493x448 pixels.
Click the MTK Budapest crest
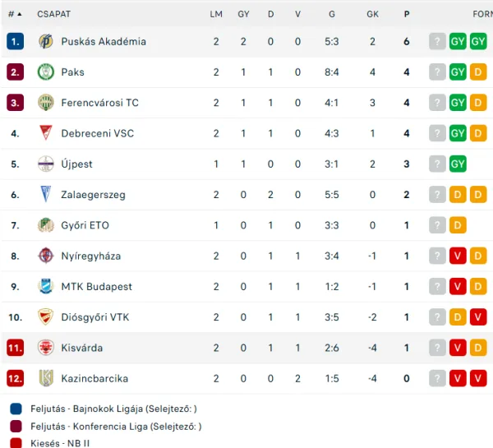tap(45, 286)
